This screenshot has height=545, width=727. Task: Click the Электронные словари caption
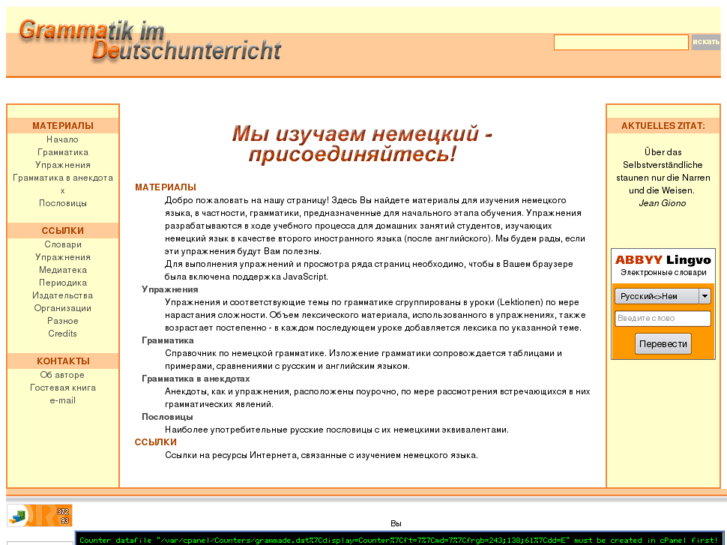(663, 273)
